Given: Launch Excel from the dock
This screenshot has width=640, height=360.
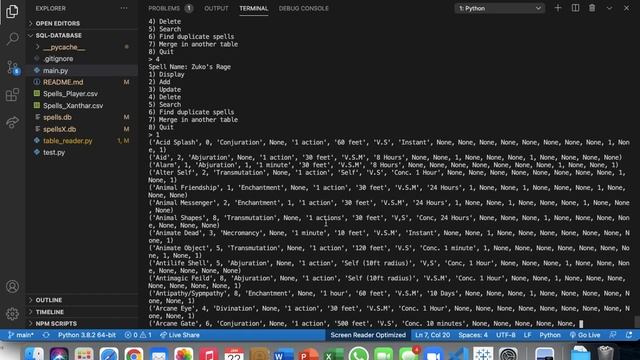Looking at the screenshot, I should click(333, 354).
